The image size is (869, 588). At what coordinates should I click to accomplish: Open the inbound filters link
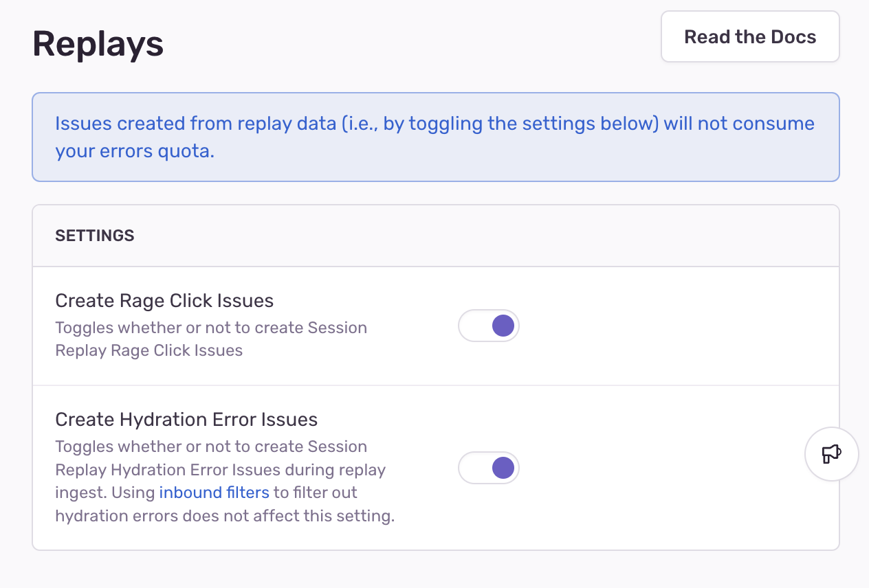click(214, 493)
